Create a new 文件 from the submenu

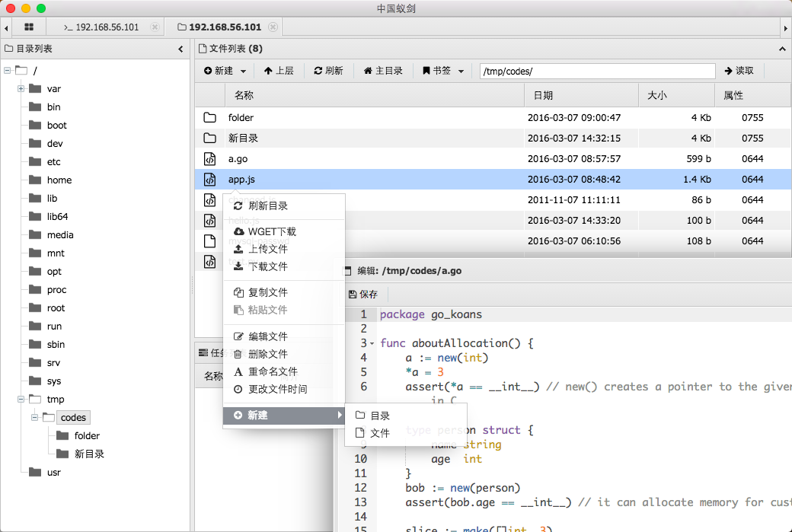[x=406, y=433]
